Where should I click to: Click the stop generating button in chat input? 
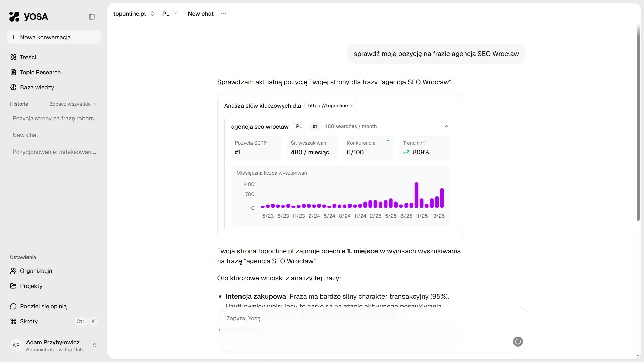point(518,342)
